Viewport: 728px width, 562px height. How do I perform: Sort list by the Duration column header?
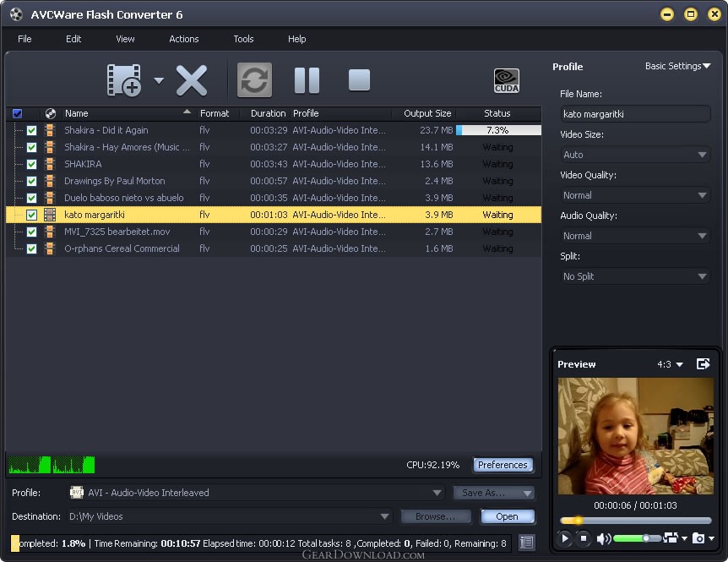coord(268,113)
